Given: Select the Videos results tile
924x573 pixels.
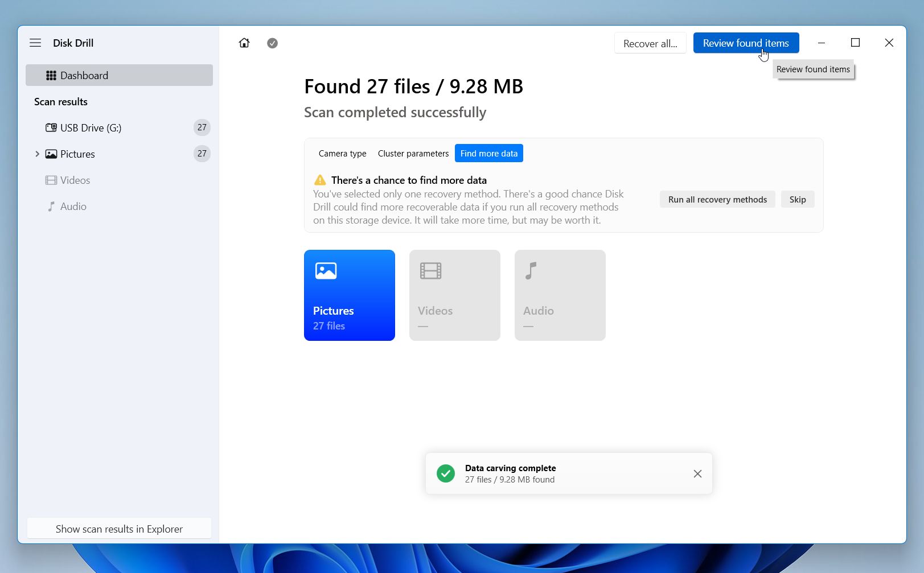Looking at the screenshot, I should click(454, 295).
